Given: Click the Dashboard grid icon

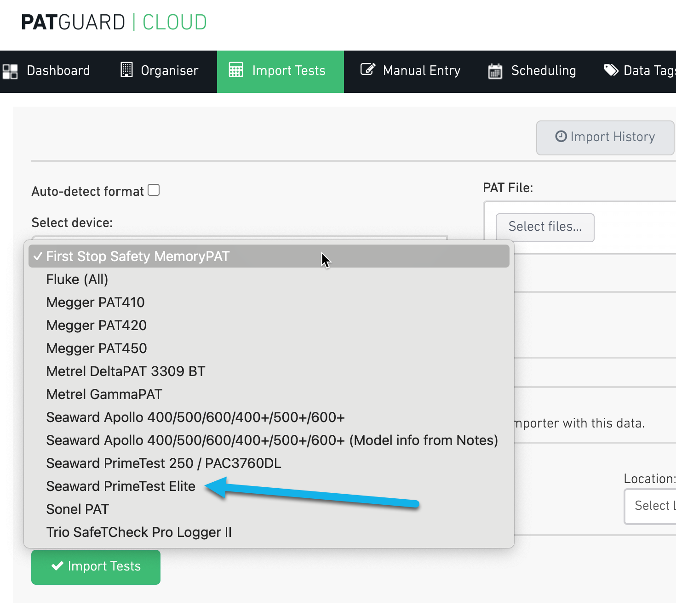Looking at the screenshot, I should pos(10,71).
